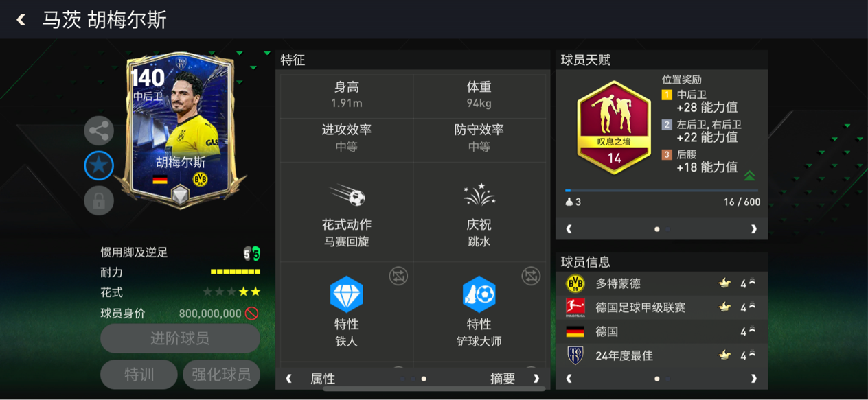Switch to the 摘要 tab
868x400 pixels.
[x=503, y=379]
